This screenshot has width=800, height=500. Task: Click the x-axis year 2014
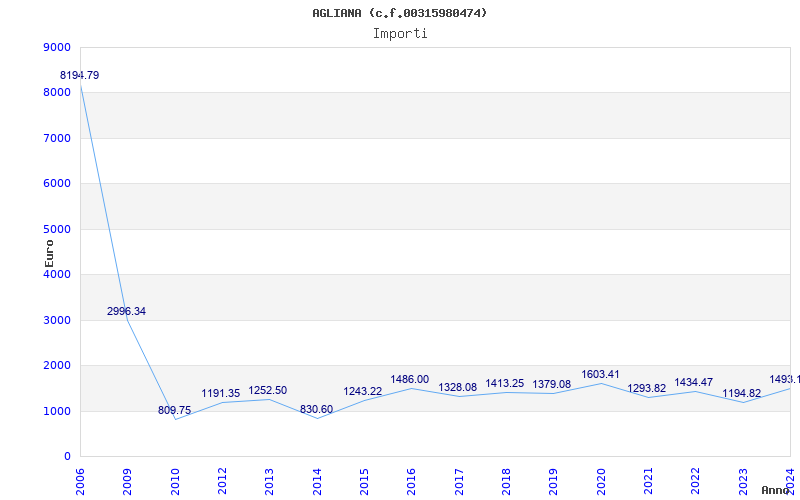(x=317, y=481)
